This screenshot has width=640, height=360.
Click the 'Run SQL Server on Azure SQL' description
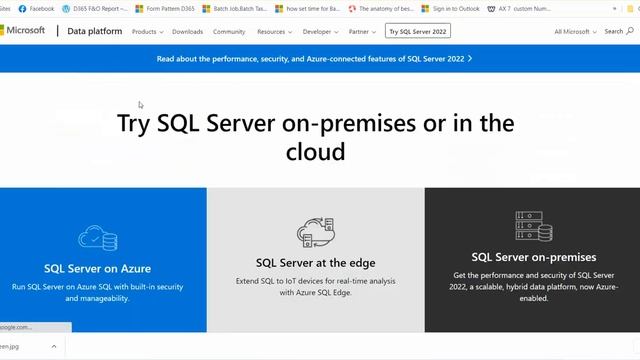click(98, 292)
